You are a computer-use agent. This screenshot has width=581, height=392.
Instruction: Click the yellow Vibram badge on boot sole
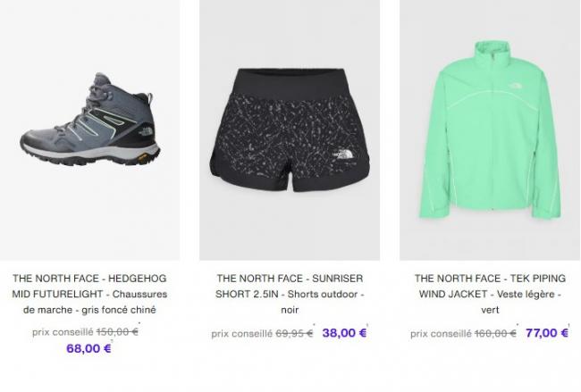(x=143, y=157)
